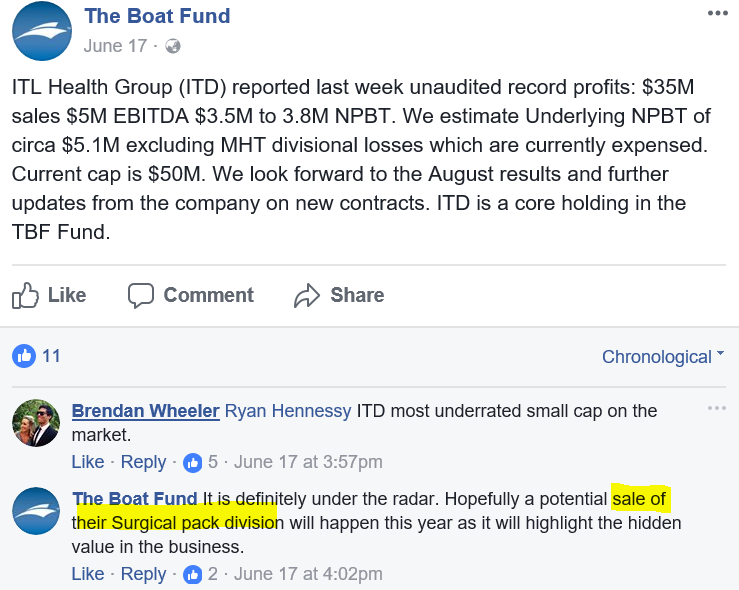This screenshot has height=590, width=739.
Task: Open options on Brendan Wheeler's comment
Action: pos(717,408)
